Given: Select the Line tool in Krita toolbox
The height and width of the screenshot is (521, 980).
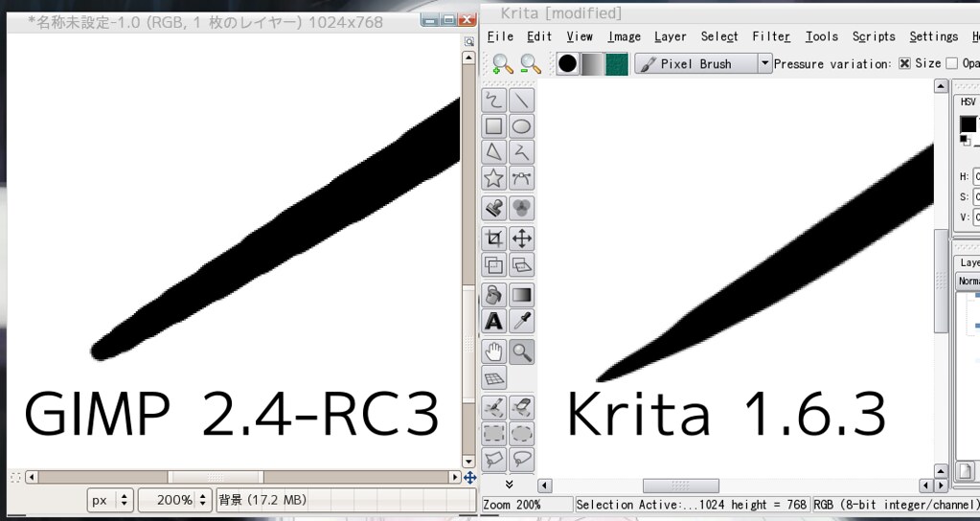Looking at the screenshot, I should click(x=521, y=100).
